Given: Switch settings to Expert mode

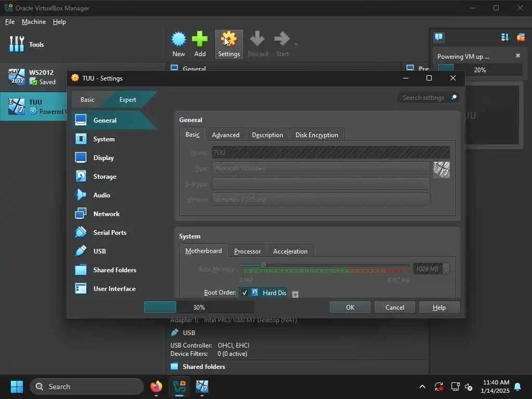Looking at the screenshot, I should point(128,99).
